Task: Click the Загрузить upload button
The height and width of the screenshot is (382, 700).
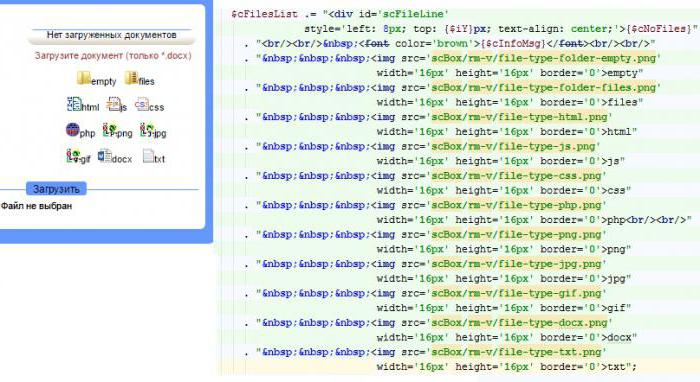Action: pos(56,189)
